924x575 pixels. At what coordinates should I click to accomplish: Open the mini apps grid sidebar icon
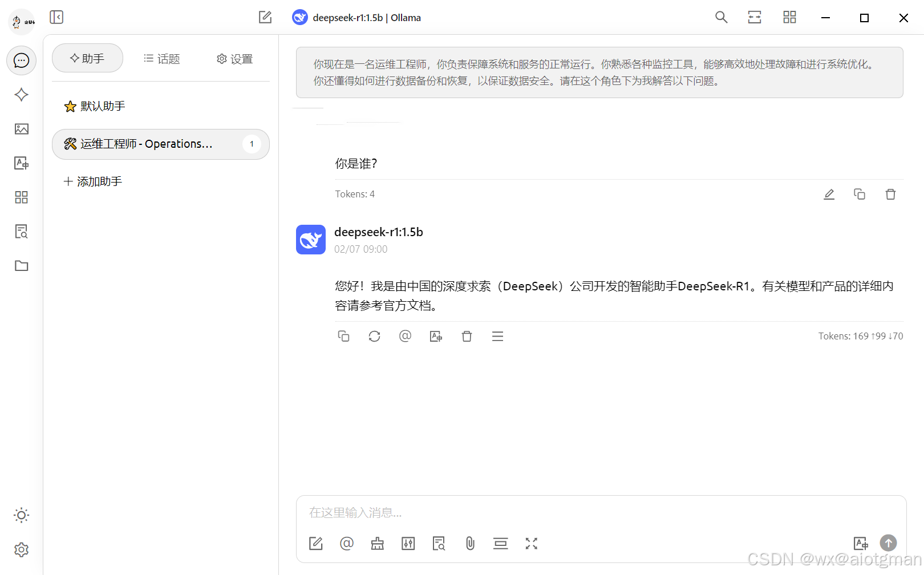click(x=22, y=197)
